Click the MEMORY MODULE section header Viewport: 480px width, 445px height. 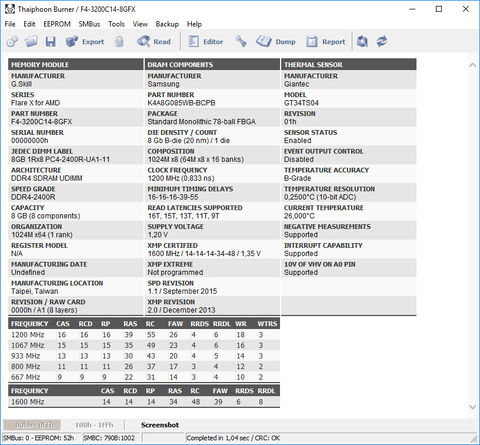tap(76, 65)
